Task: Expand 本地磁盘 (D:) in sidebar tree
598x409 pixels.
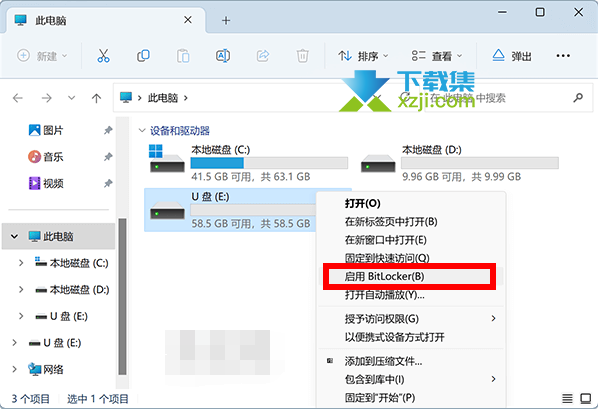Action: pyautogui.click(x=21, y=290)
